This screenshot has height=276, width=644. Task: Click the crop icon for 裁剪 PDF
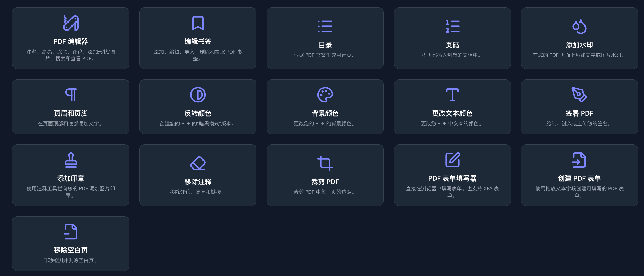pyautogui.click(x=325, y=163)
